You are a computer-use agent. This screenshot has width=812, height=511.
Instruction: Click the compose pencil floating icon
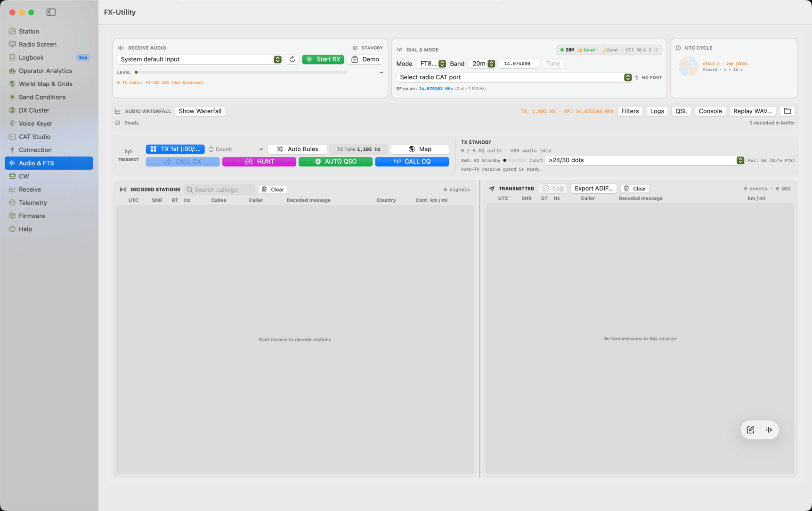click(x=750, y=430)
